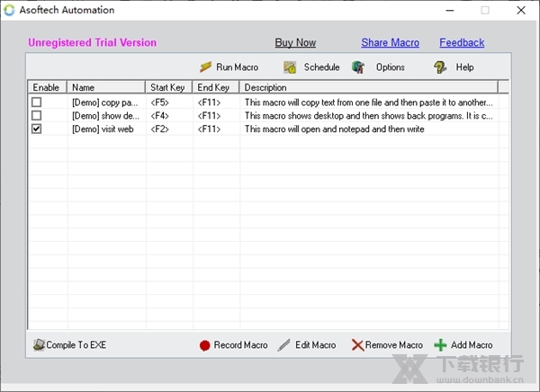
Task: Click the Feedback link
Action: tap(462, 42)
